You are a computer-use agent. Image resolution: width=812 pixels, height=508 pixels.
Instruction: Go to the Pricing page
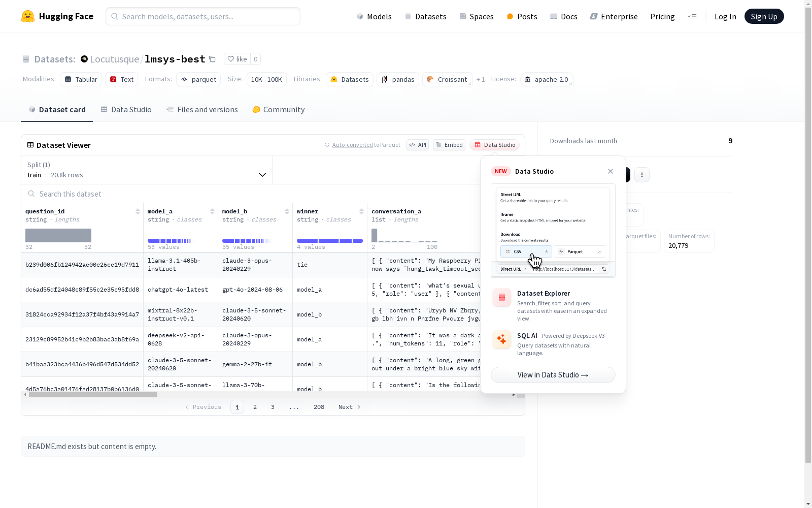click(662, 16)
